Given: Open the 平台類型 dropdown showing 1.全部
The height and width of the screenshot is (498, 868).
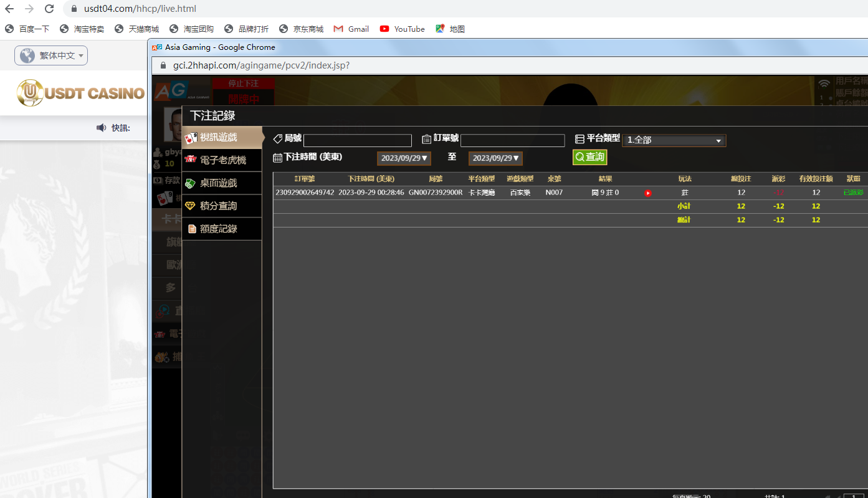Looking at the screenshot, I should tap(674, 140).
